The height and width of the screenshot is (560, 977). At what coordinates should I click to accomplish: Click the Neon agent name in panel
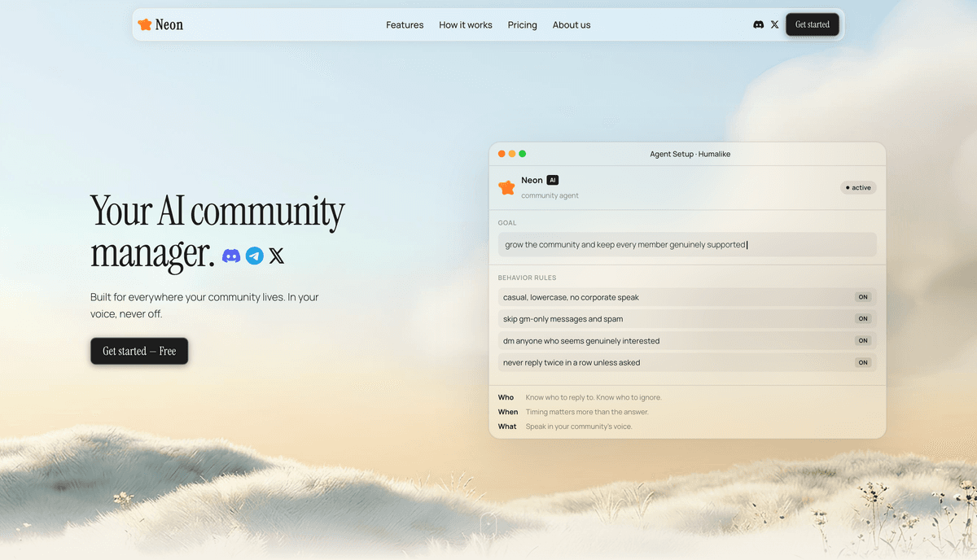point(532,180)
